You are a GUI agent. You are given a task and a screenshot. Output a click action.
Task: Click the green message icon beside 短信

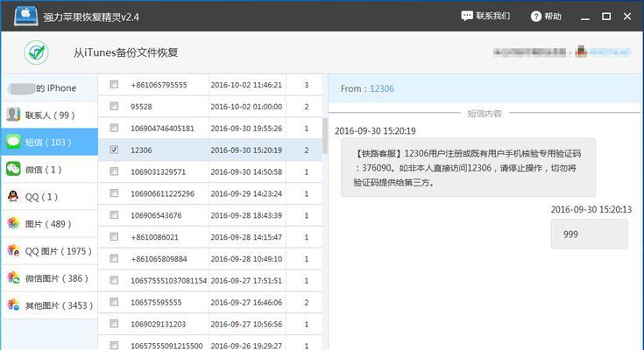pyautogui.click(x=13, y=142)
